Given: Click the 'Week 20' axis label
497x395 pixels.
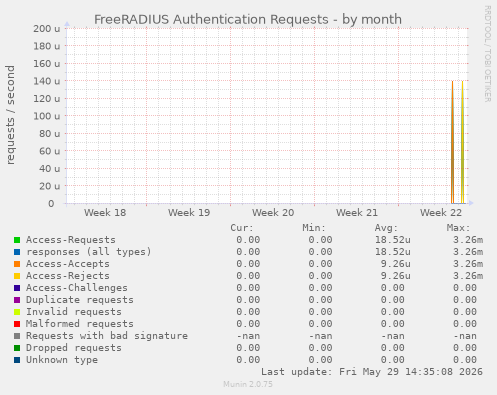Looking at the screenshot, I should pyautogui.click(x=273, y=213).
